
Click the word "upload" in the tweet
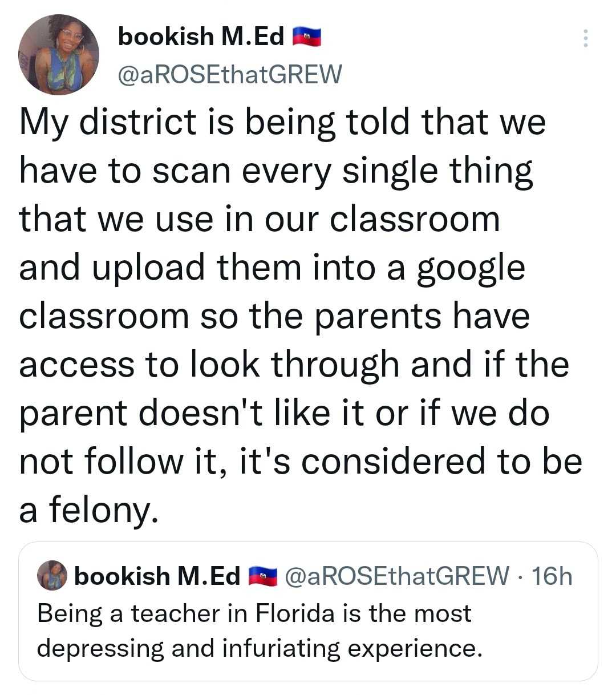(148, 268)
